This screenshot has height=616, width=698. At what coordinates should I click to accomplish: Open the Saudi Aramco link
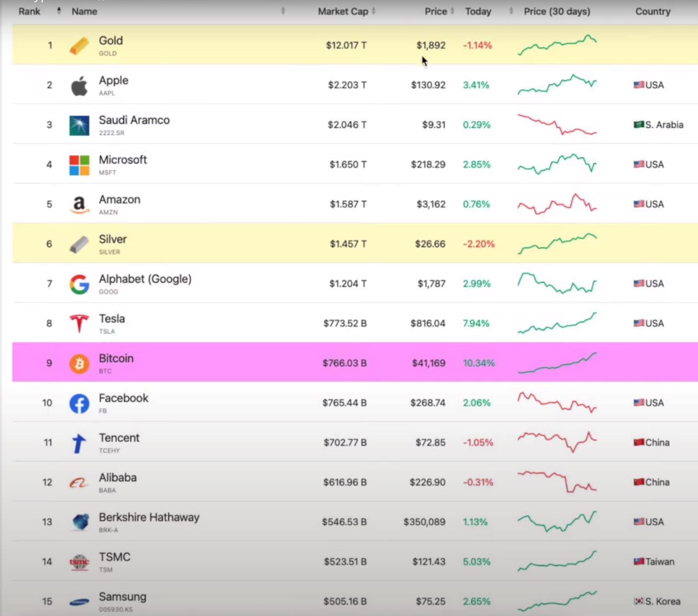tap(134, 120)
